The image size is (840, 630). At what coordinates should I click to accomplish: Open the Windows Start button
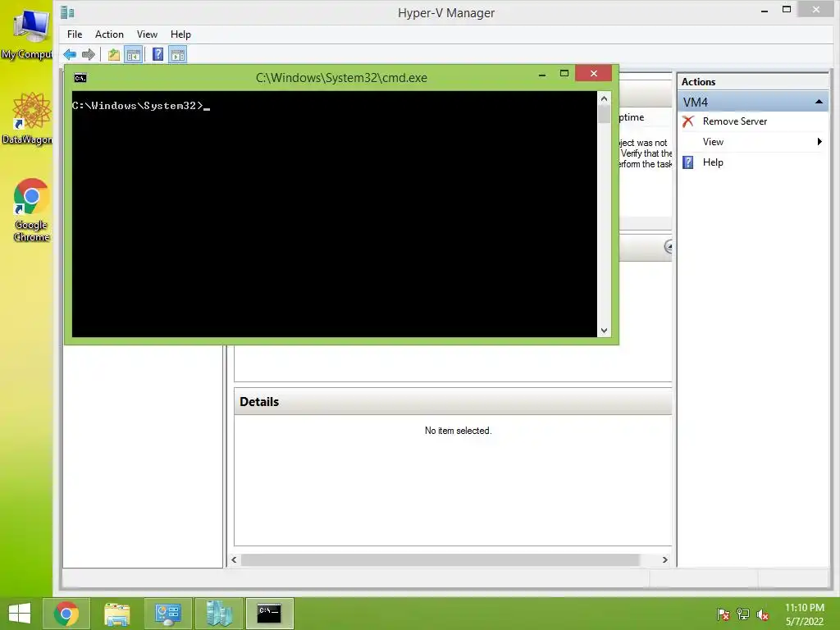pos(20,614)
